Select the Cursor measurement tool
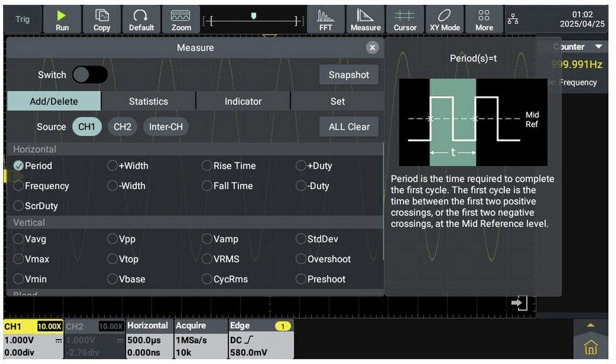Viewport: 616px width, 364px height. (405, 19)
